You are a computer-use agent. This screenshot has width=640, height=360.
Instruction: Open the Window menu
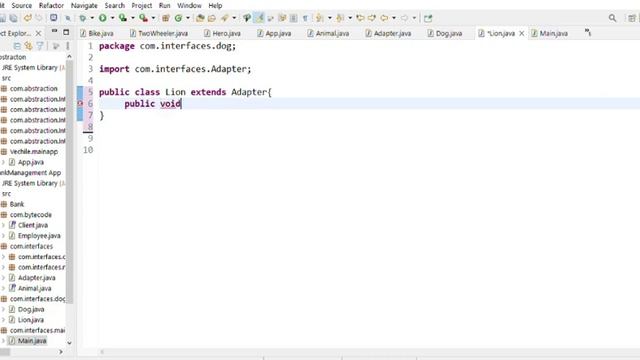189,6
